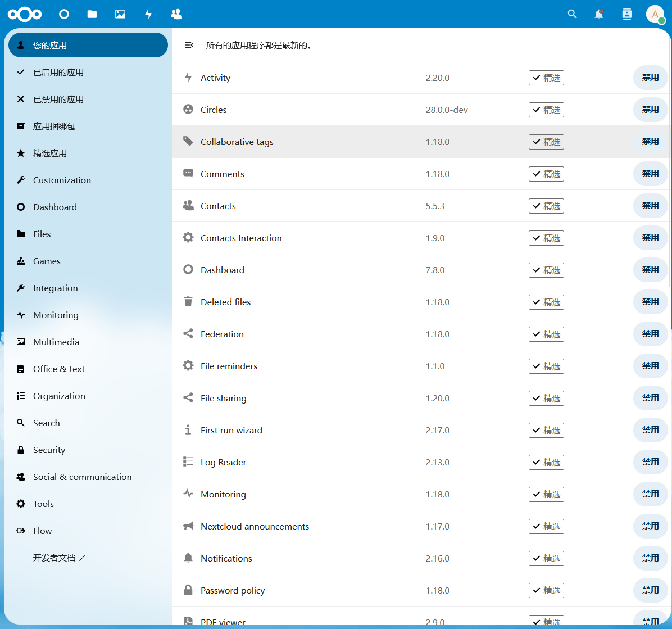Open the Security category

point(88,450)
